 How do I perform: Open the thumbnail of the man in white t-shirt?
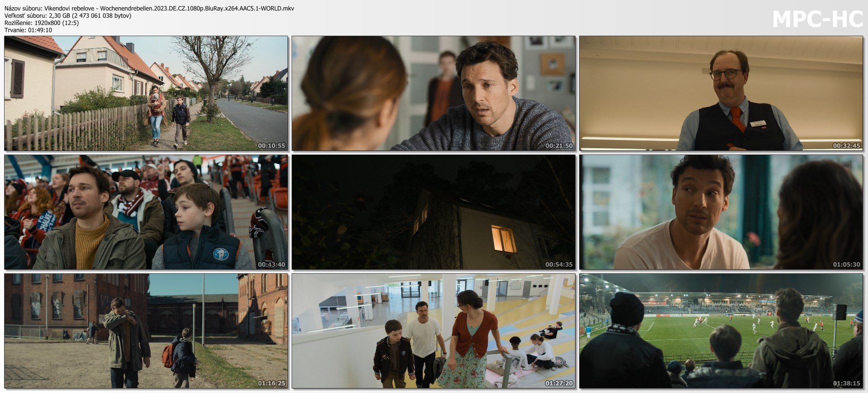point(721,212)
